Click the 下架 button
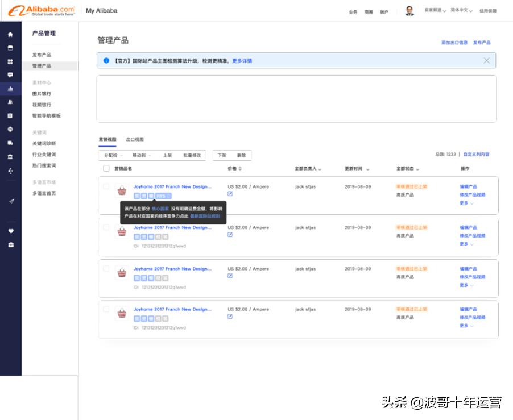 click(x=222, y=155)
